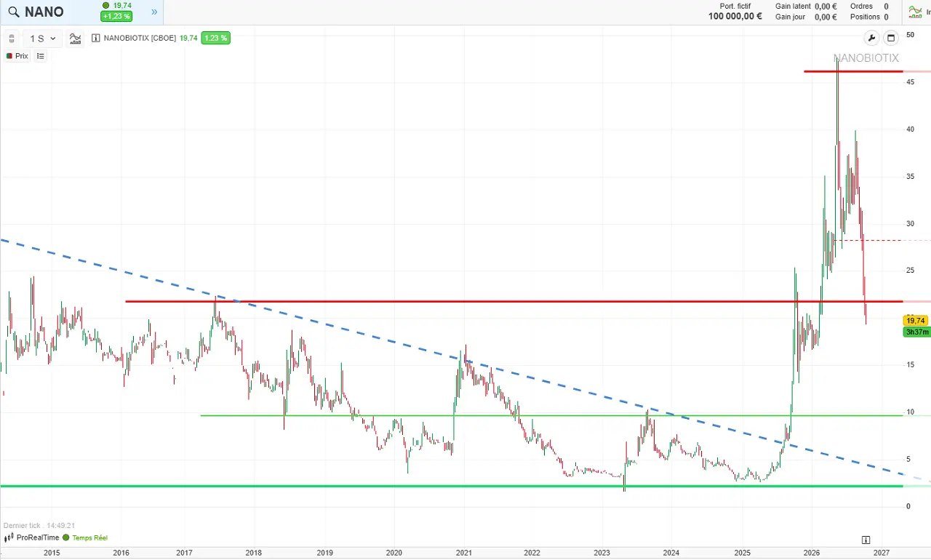The image size is (931, 560).
Task: Click the green 1.23 % badge in the chart toolbar
Action: click(x=215, y=39)
